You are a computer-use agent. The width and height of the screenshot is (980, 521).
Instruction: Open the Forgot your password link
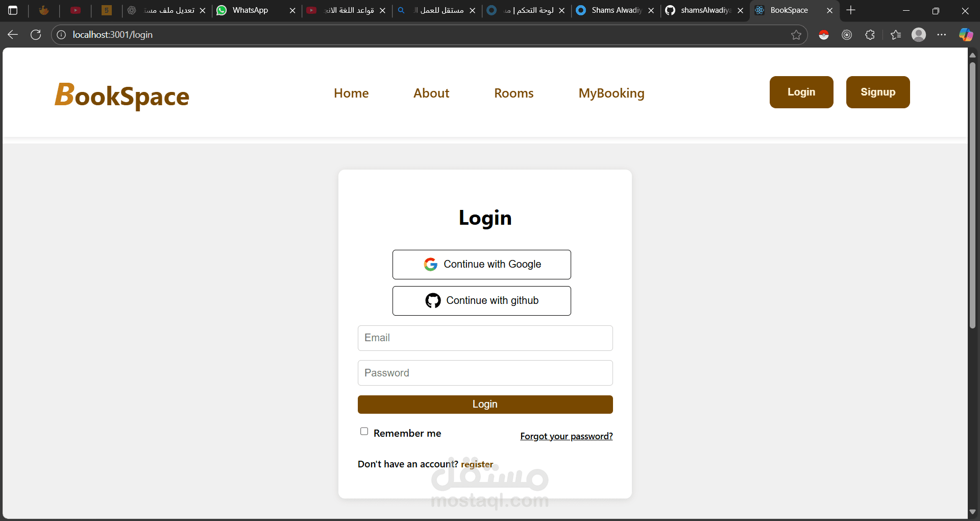pos(567,436)
